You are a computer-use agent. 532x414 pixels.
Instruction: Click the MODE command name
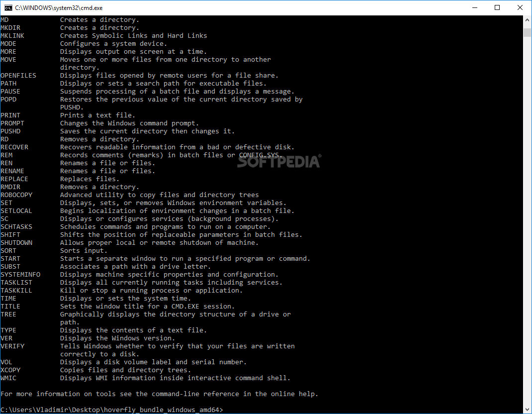pos(8,44)
